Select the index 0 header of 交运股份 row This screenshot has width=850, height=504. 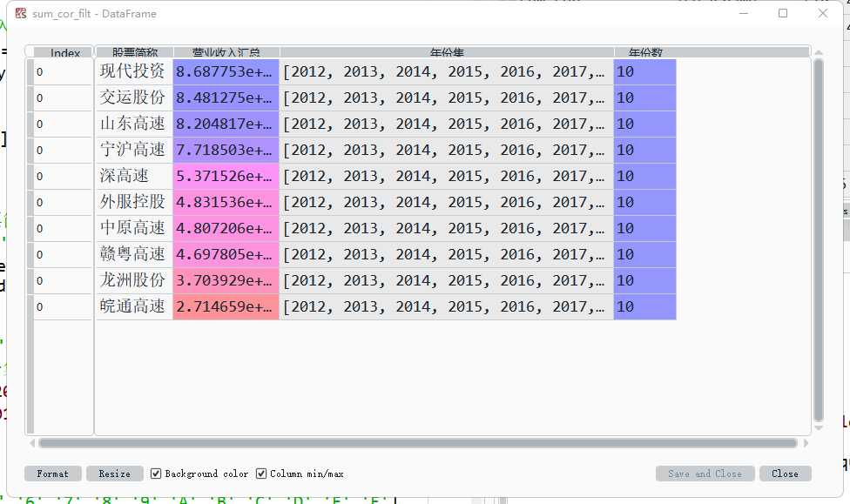[x=63, y=98]
